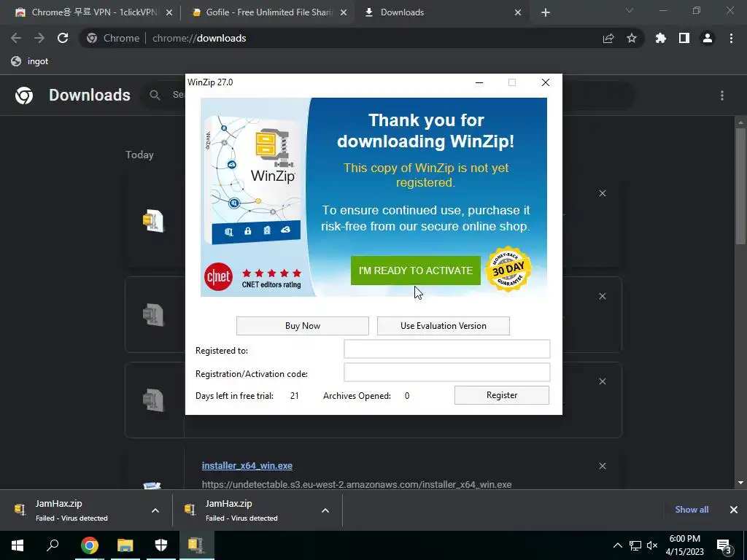
Task: Click Show all downloads
Action: click(x=692, y=510)
